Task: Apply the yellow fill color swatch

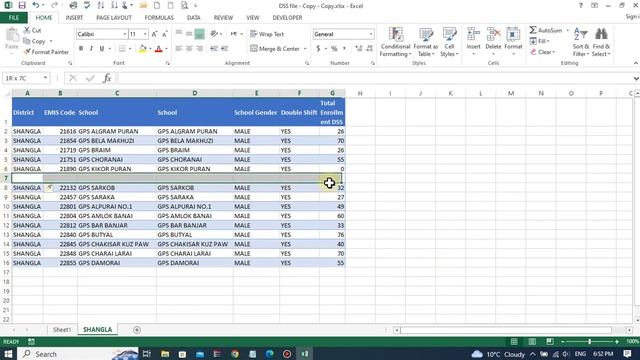Action: [142, 49]
